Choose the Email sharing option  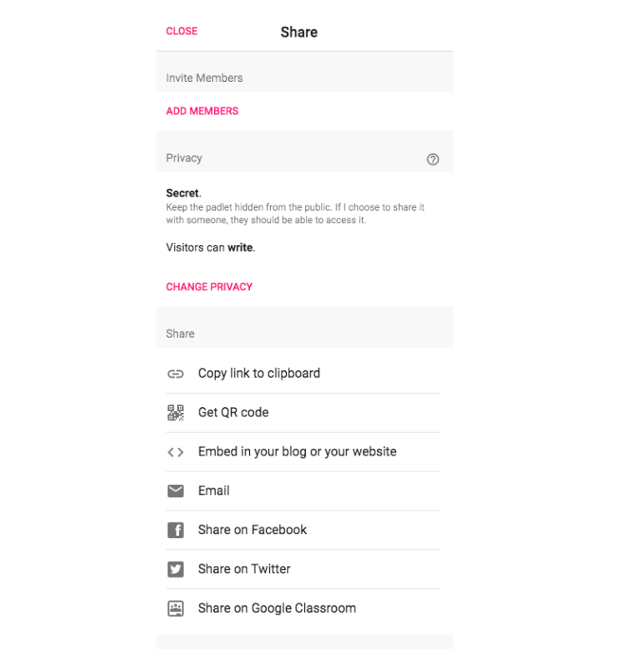(214, 491)
